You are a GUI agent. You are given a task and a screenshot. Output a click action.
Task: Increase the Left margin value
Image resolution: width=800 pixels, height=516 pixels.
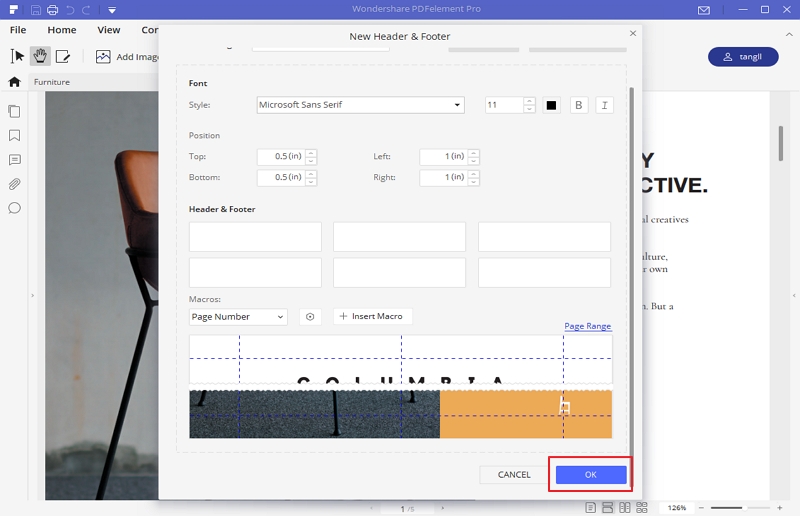click(x=473, y=153)
